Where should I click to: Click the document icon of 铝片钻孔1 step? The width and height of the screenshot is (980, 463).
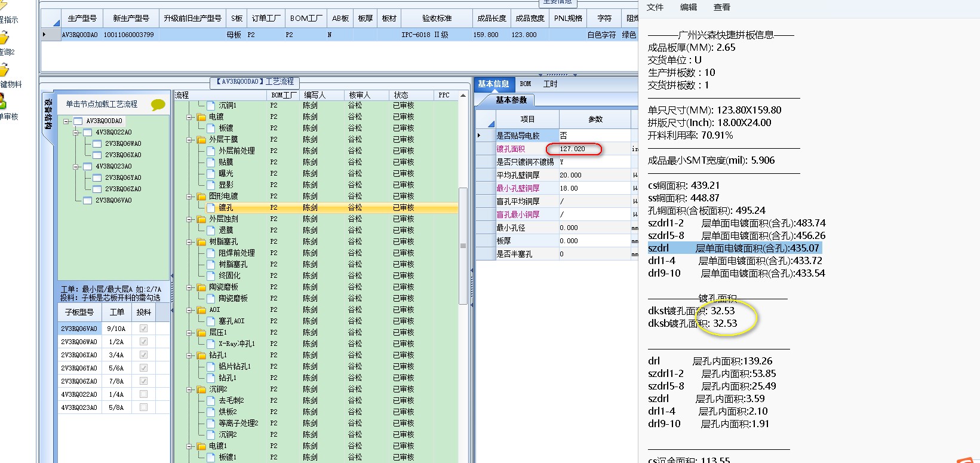click(211, 366)
